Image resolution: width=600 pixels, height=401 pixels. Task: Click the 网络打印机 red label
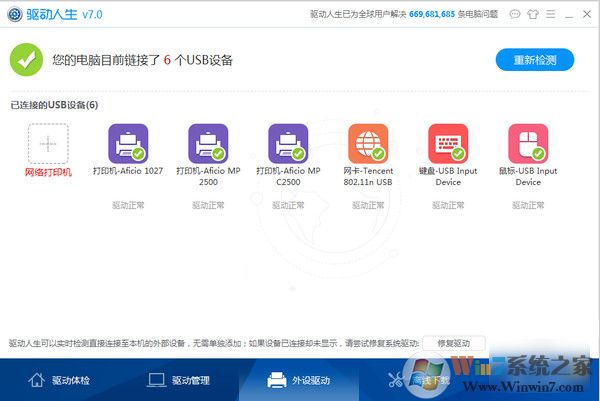[x=48, y=171]
